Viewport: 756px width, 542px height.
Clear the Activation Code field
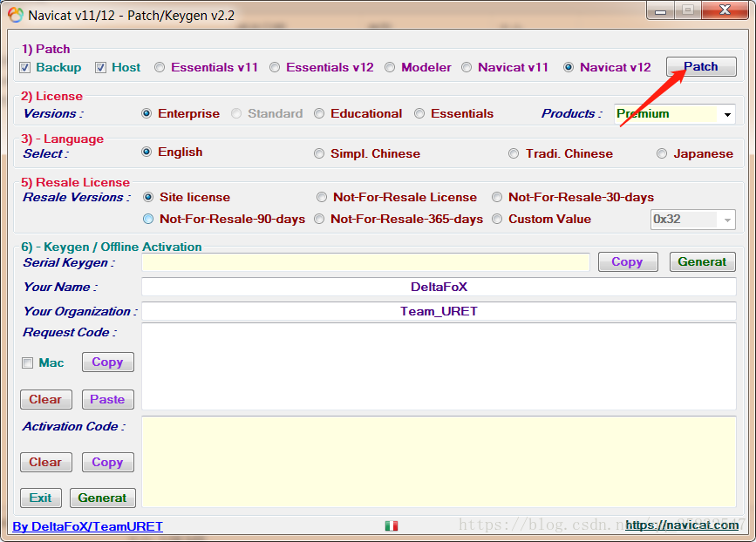click(46, 463)
